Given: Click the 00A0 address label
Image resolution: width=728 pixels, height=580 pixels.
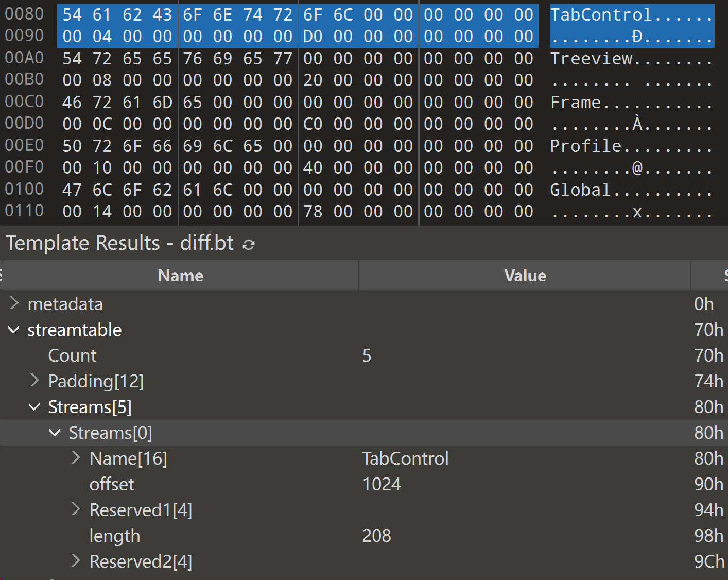Looking at the screenshot, I should tap(24, 58).
